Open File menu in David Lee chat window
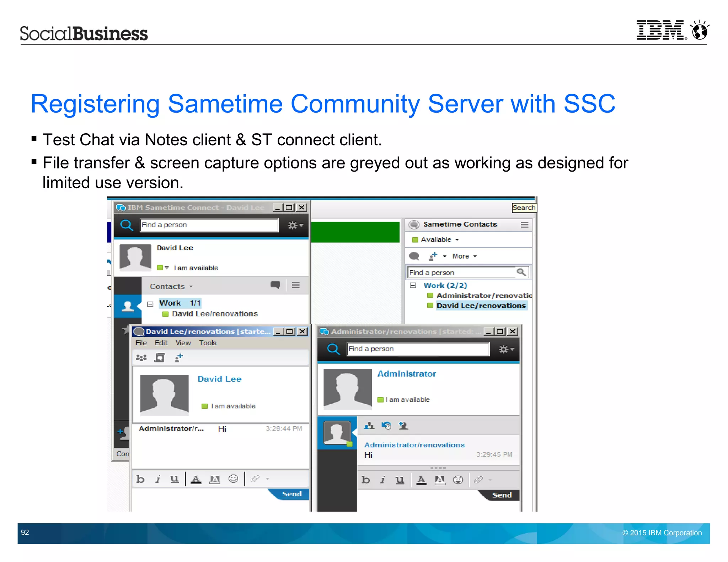 [141, 343]
